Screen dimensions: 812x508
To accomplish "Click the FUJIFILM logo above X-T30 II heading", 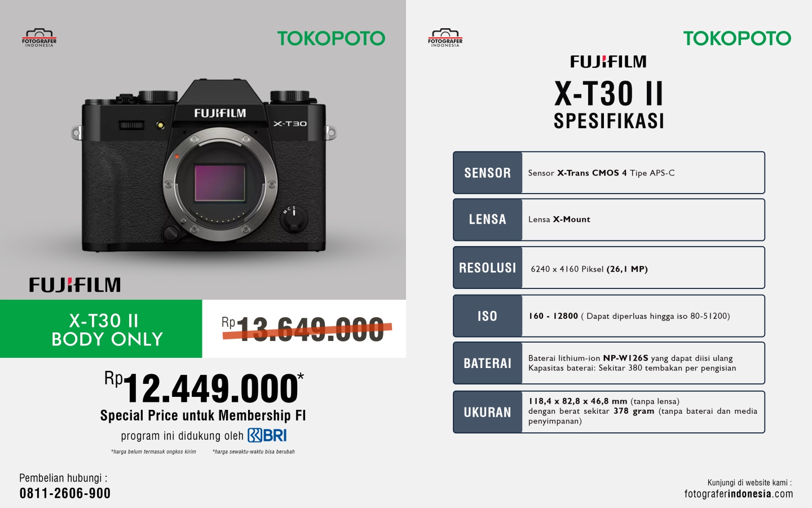I will [x=608, y=62].
